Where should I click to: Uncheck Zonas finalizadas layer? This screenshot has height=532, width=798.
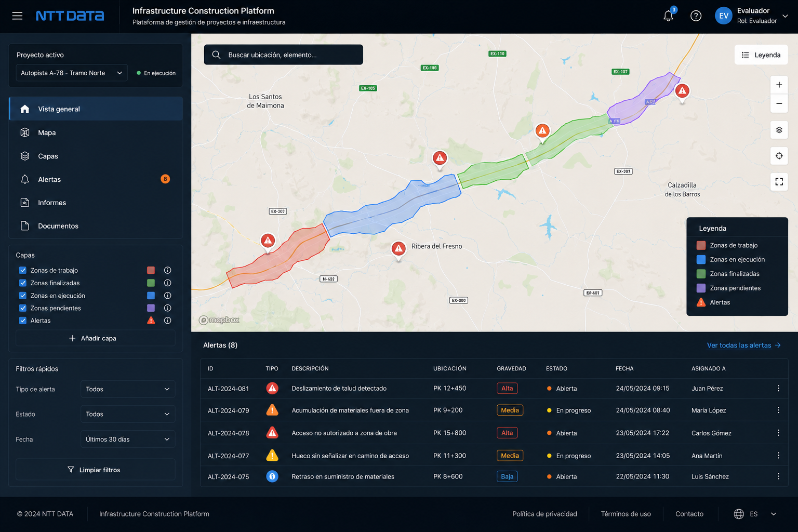point(23,283)
